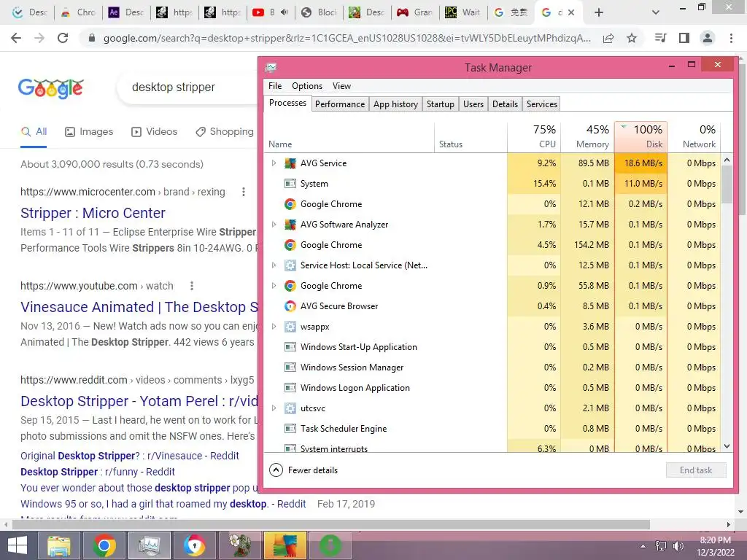Switch to the Performance tab
Viewport: 747px width, 560px height.
pos(340,104)
